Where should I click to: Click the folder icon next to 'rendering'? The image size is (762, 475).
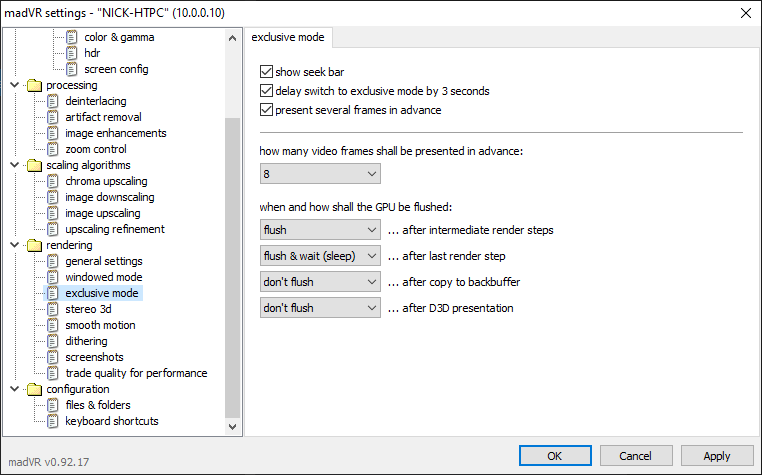point(35,245)
